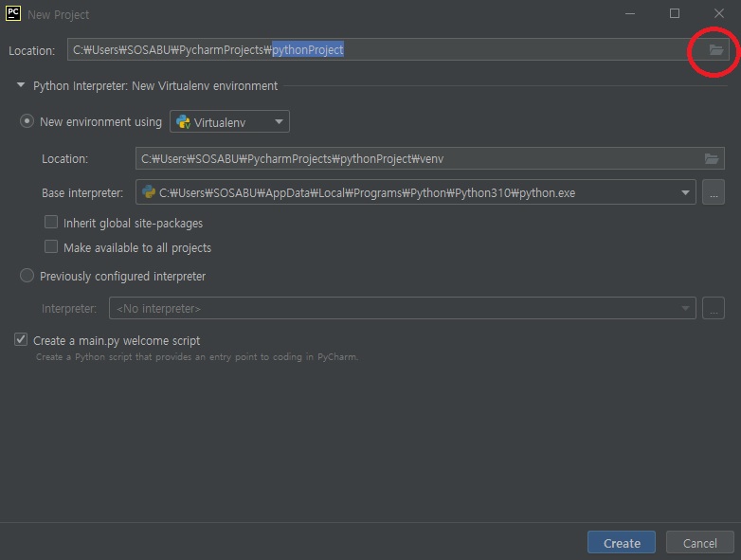Viewport: 741px width, 560px height.
Task: Select New environment using radio button
Action: pyautogui.click(x=27, y=121)
